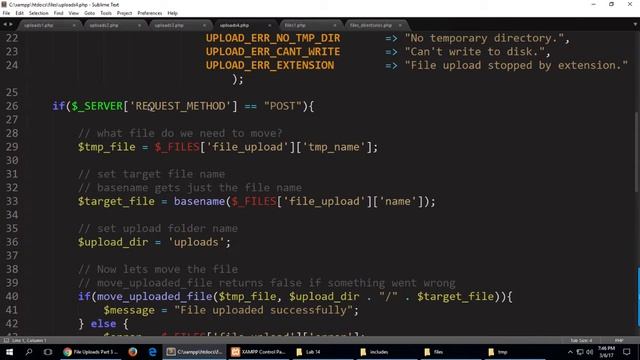Open the files folder window

[451, 352]
